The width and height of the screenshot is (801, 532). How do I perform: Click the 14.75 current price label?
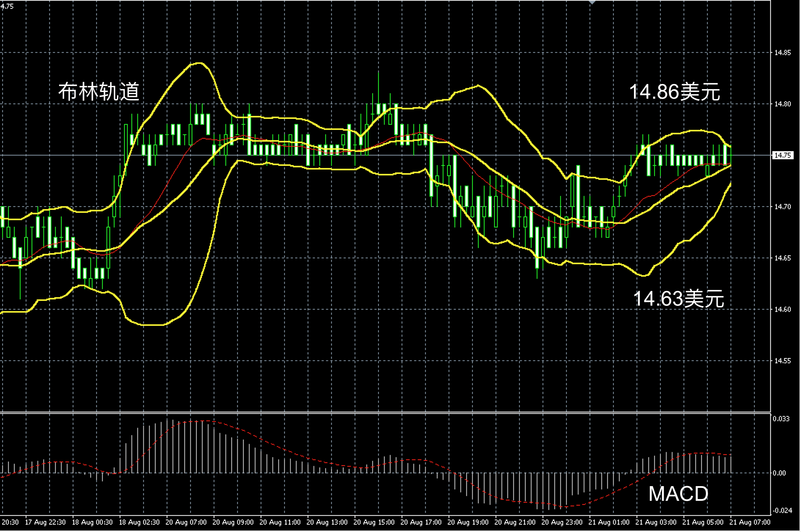pyautogui.click(x=783, y=156)
